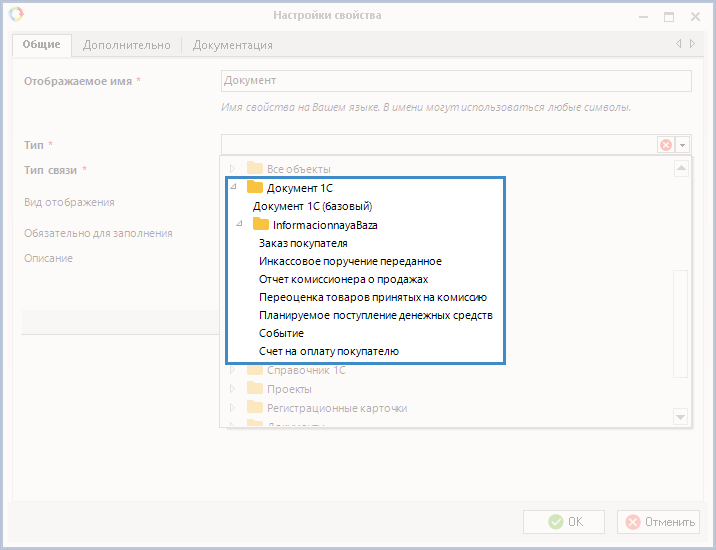Click the application logo icon in the title bar

coord(16,14)
